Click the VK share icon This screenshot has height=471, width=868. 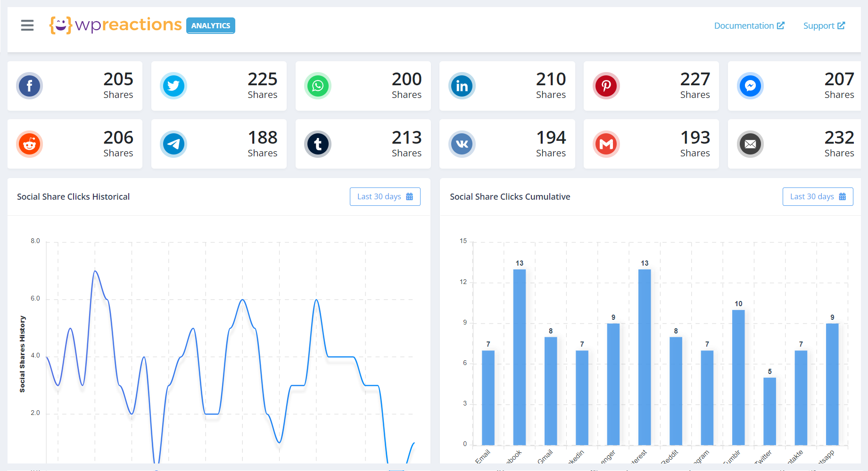coord(462,144)
